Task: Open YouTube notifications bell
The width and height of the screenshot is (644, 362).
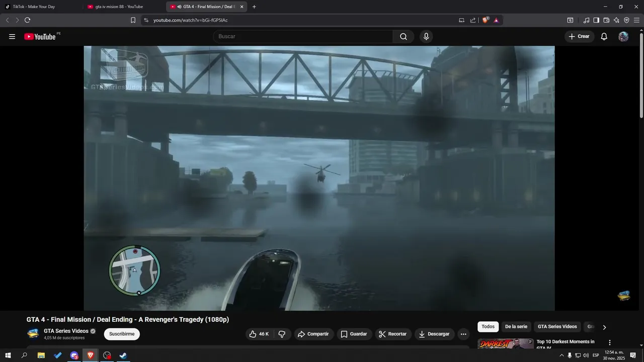Action: point(604,36)
